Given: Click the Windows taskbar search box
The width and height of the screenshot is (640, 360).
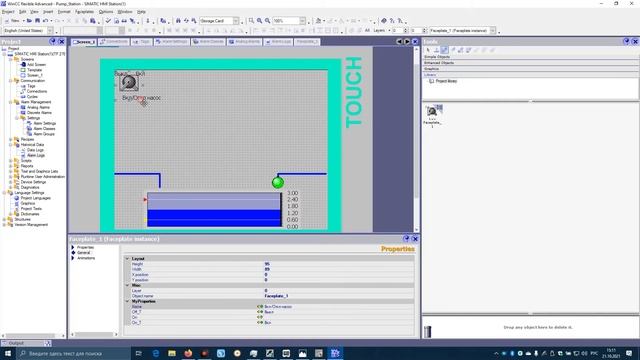Looking at the screenshot, I should [73, 353].
